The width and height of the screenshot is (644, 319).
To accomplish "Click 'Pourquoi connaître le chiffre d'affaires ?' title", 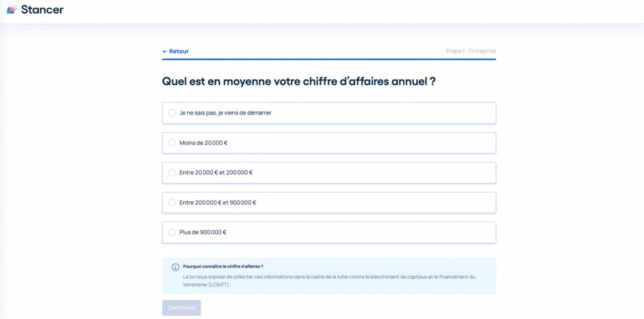I will click(x=223, y=266).
